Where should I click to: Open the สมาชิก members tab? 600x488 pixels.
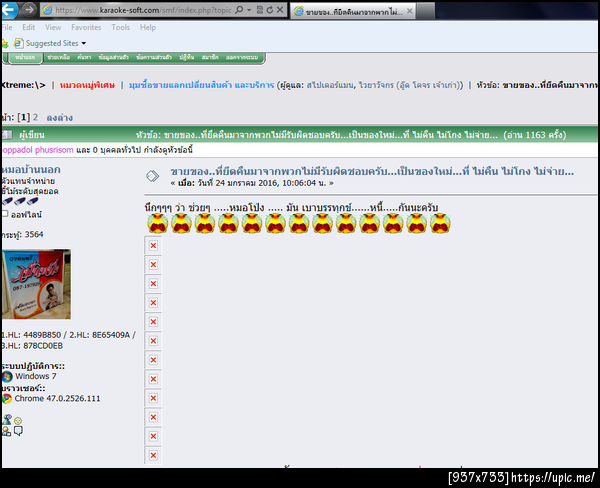coord(210,57)
